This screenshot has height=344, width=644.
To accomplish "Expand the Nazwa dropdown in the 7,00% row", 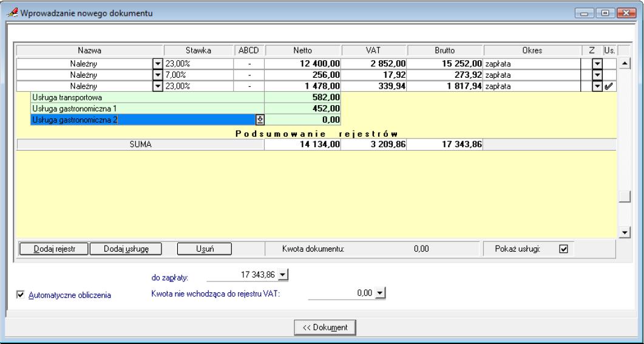I will 158,75.
